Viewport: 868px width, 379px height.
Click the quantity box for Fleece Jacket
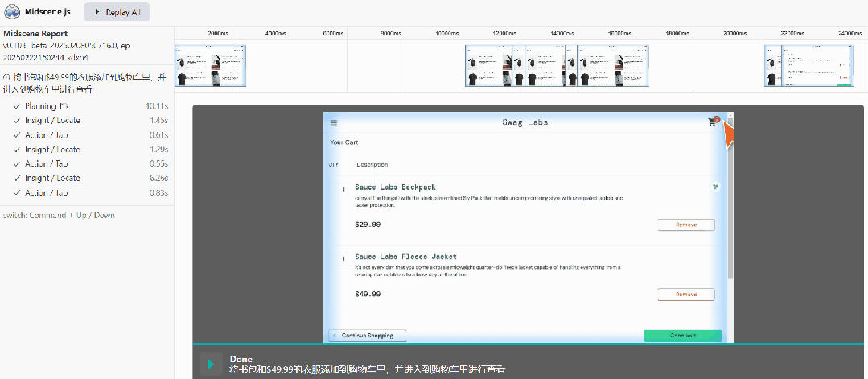coord(343,259)
